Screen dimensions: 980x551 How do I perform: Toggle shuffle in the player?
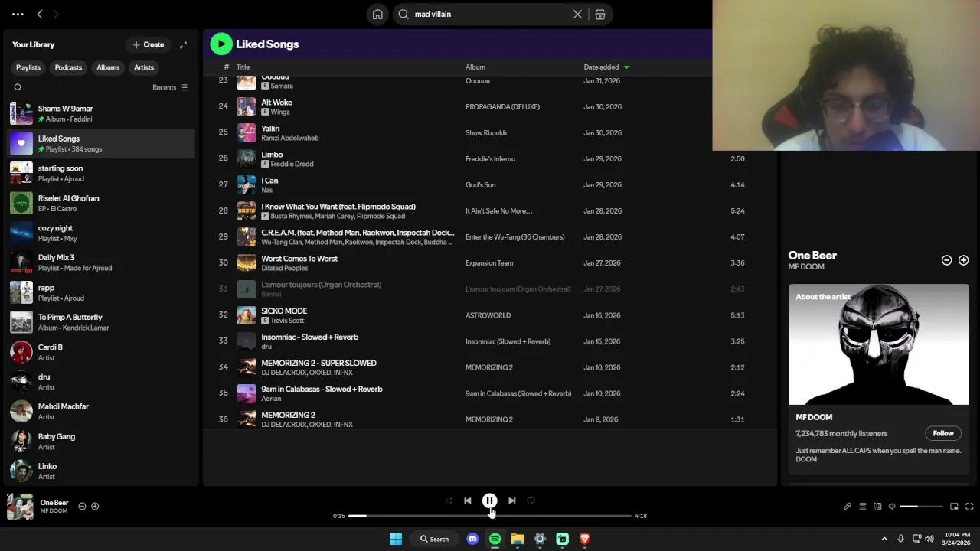[449, 500]
